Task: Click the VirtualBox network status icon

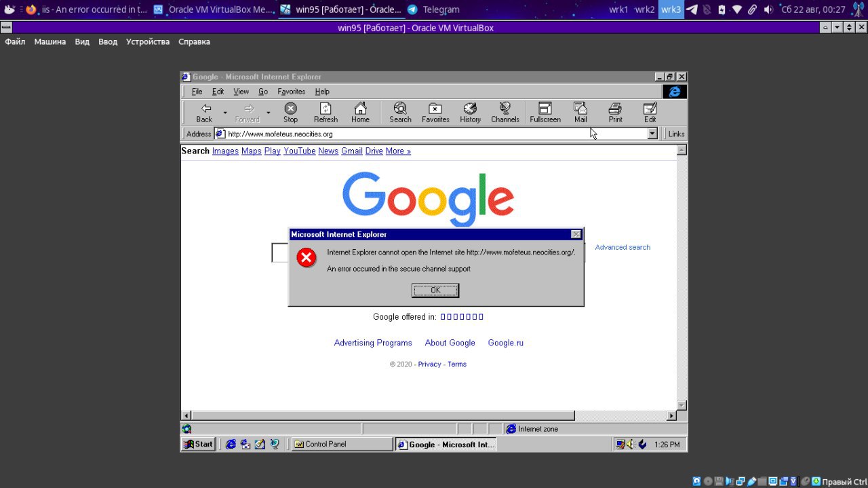Action: [741, 482]
